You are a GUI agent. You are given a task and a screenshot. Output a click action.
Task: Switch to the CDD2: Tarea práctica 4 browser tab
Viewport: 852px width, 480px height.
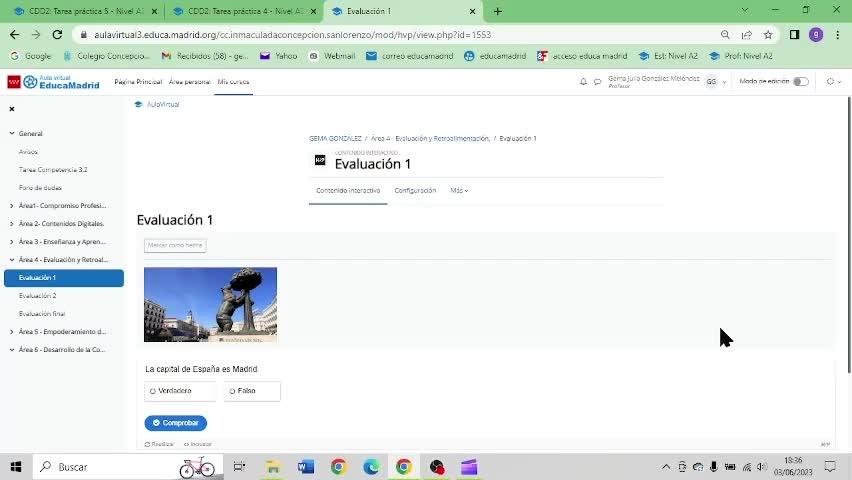(245, 11)
